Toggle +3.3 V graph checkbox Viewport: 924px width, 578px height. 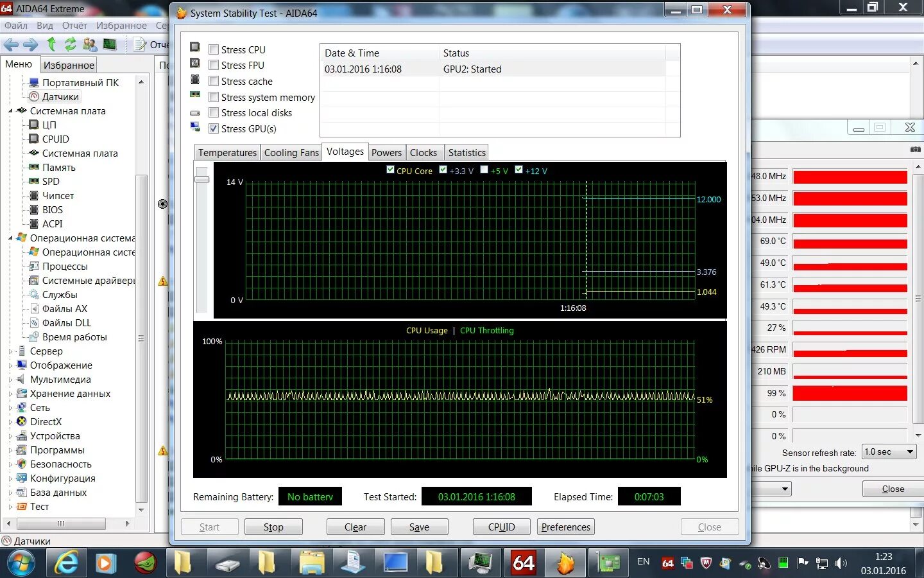[x=443, y=170]
